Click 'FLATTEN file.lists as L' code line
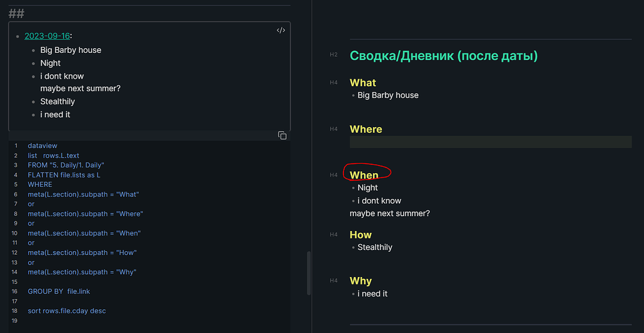The width and height of the screenshot is (644, 333). [64, 175]
